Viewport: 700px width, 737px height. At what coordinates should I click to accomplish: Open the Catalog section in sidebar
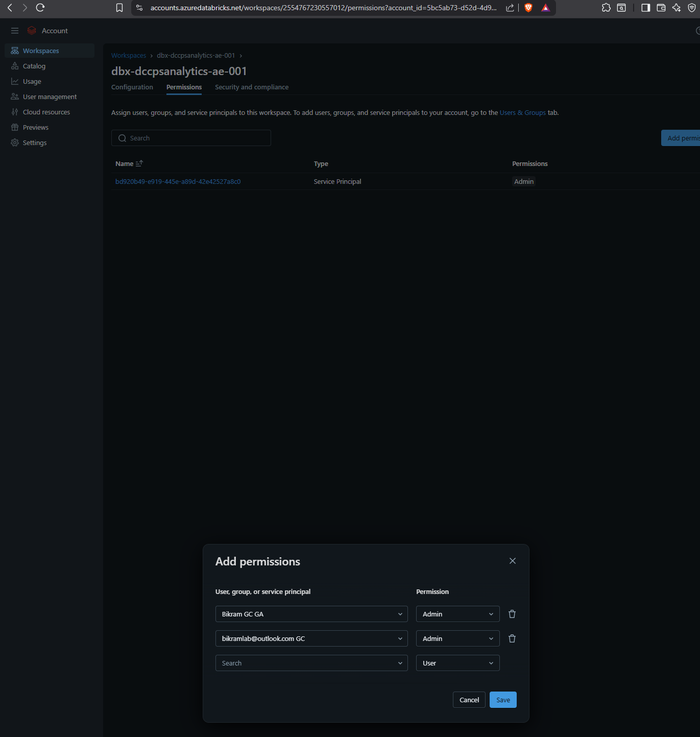[x=34, y=66]
